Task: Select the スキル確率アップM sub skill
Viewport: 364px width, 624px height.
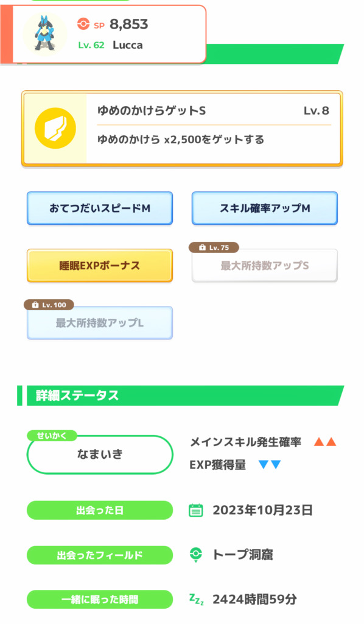Action: point(265,208)
